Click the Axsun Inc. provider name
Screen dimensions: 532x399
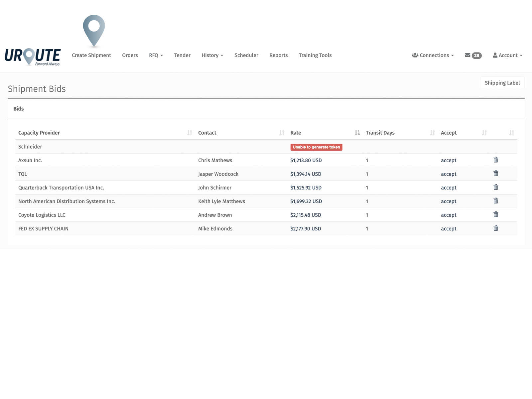(x=30, y=160)
